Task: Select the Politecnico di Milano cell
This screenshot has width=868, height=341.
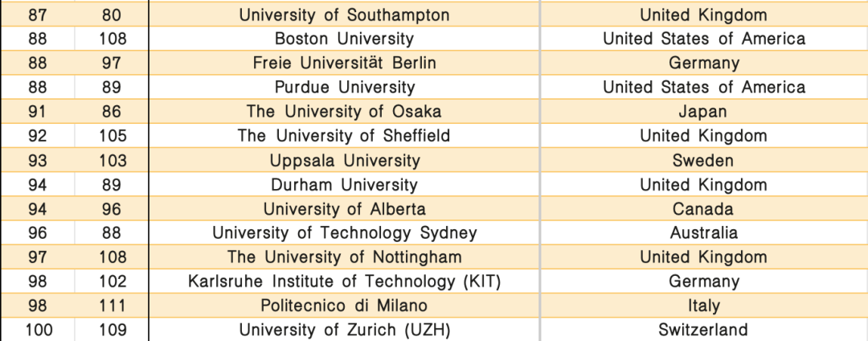Action: click(x=344, y=306)
